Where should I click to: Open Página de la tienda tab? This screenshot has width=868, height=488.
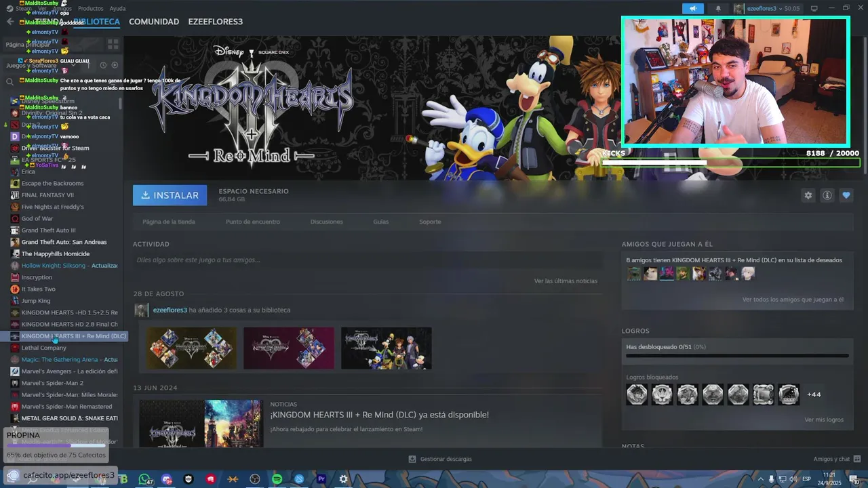click(169, 222)
